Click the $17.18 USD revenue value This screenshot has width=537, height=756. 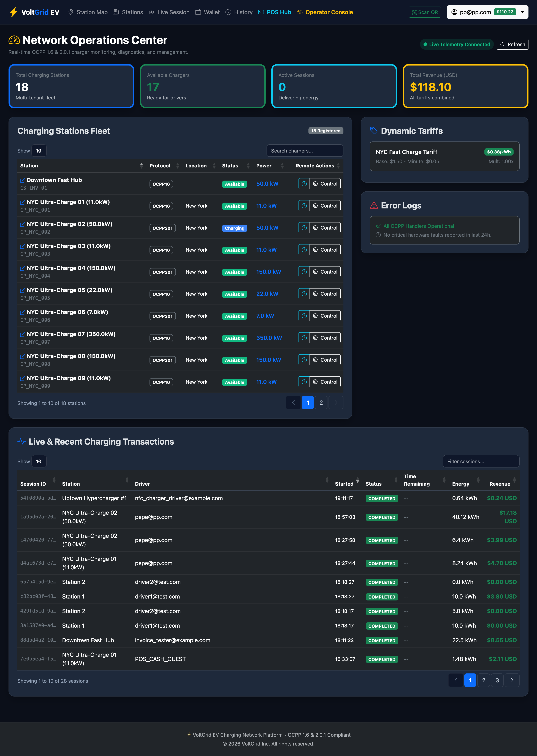point(508,517)
